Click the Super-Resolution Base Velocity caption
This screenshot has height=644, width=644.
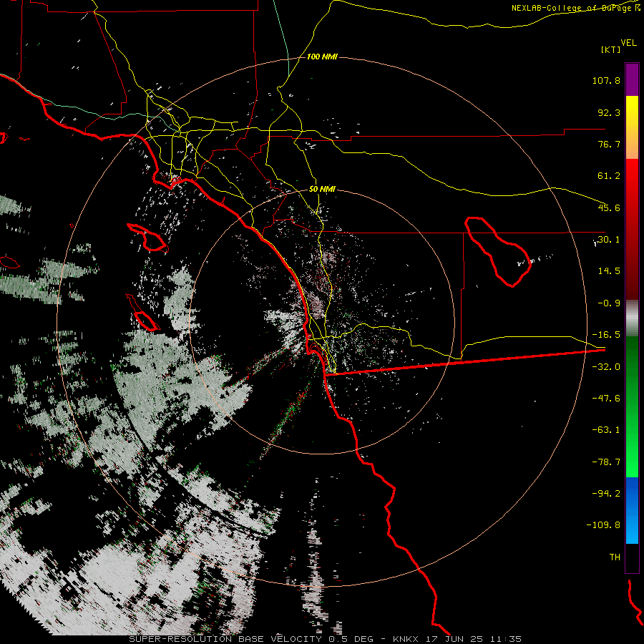[326, 639]
